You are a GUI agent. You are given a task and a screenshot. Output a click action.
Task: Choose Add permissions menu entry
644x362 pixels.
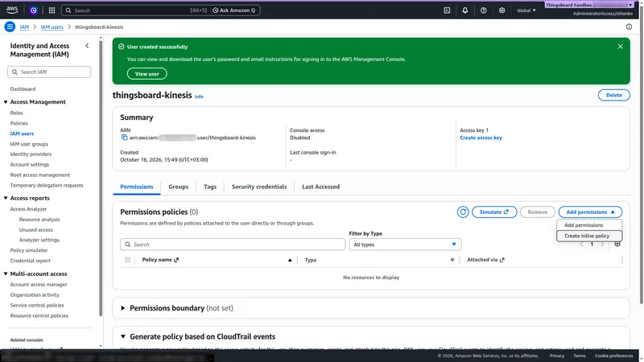coord(589,225)
